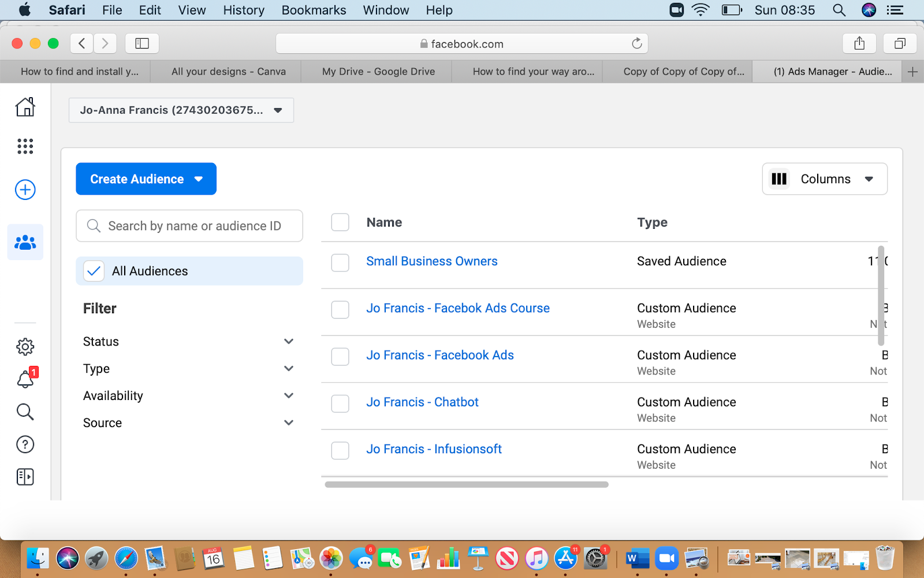Open the Safari File menu
Image resolution: width=924 pixels, height=578 pixels.
coord(112,10)
